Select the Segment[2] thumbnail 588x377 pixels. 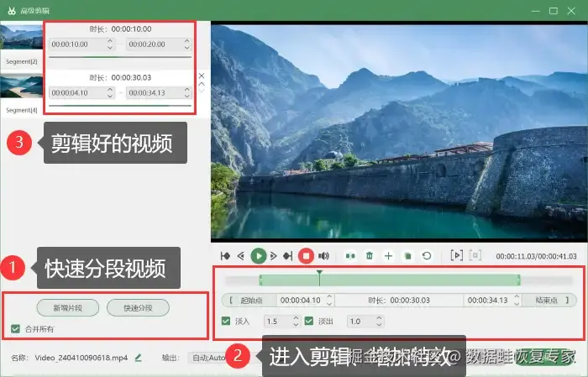tap(21, 37)
